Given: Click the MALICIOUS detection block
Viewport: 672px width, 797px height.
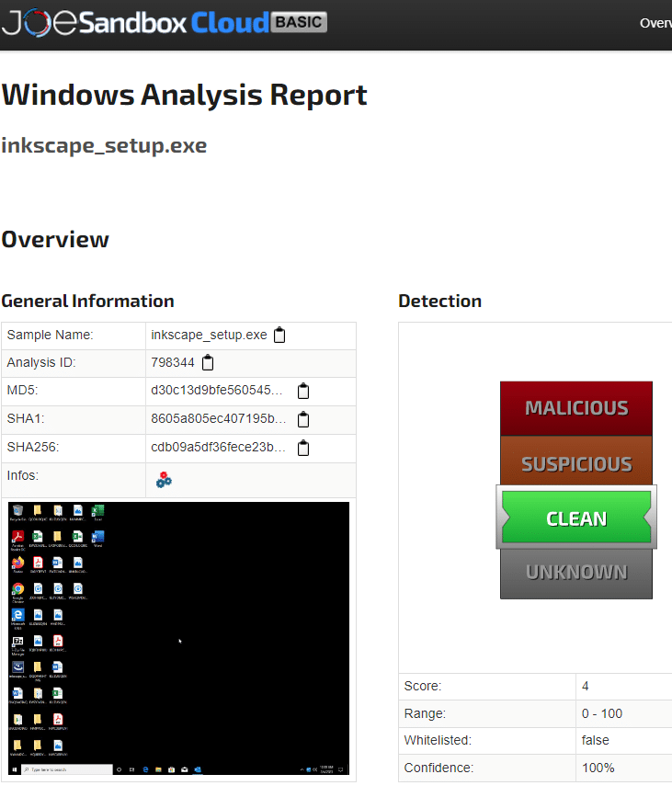Looking at the screenshot, I should [x=575, y=408].
